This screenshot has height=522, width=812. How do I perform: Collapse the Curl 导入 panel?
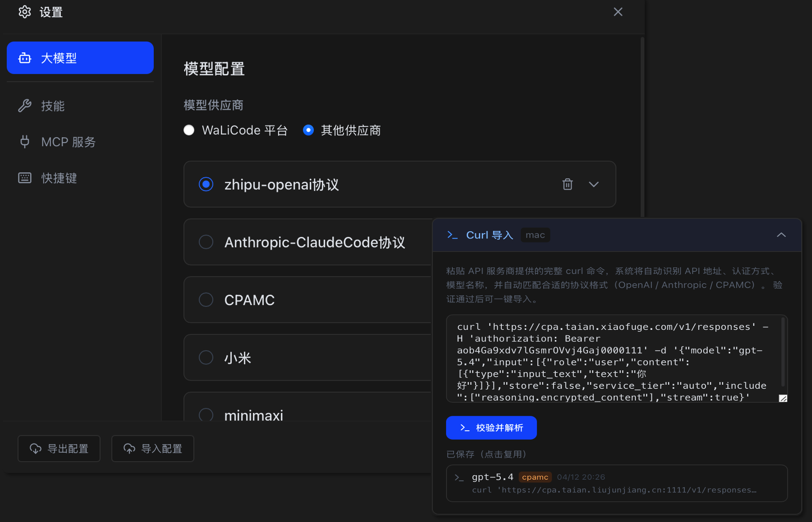tap(781, 235)
